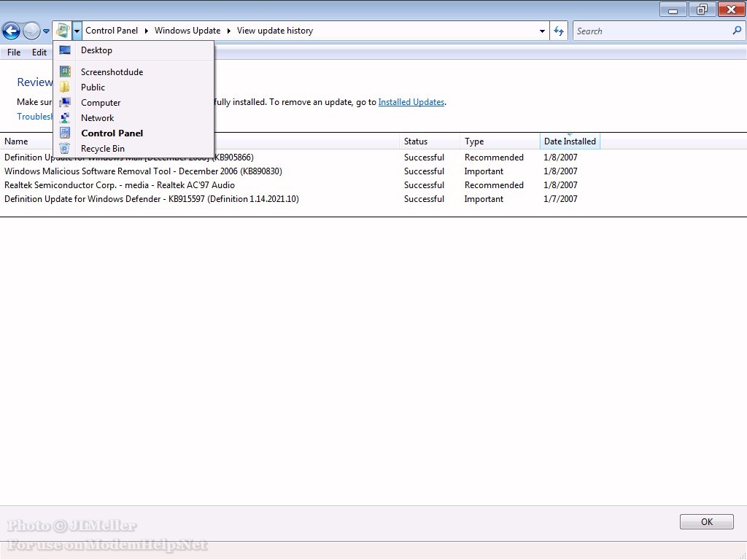Select Desktop in the dropdown list
Screen dimensions: 747x560
pos(96,50)
